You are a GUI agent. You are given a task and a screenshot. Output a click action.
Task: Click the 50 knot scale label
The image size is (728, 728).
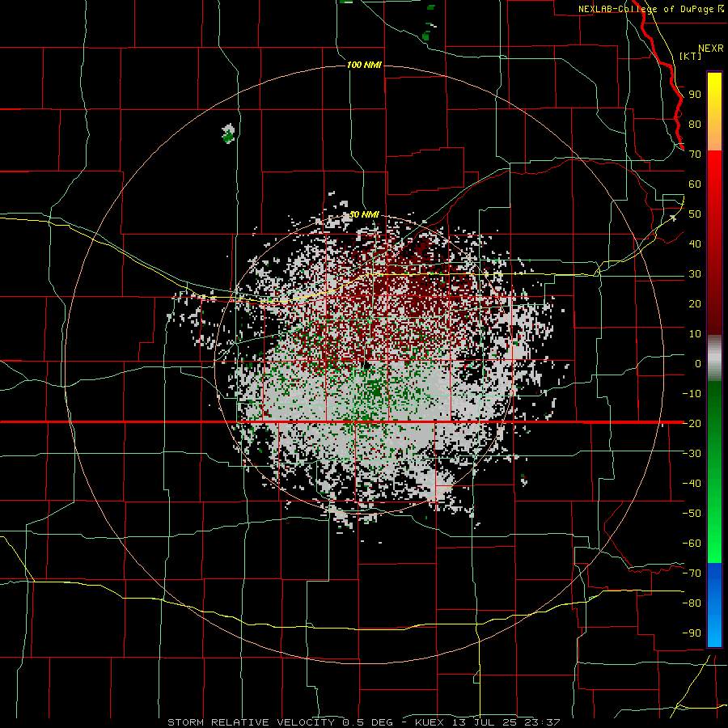coord(695,214)
